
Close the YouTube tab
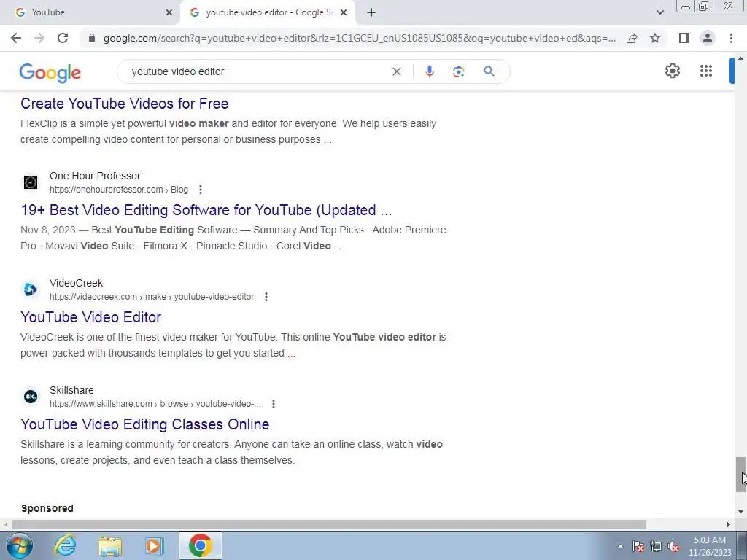[x=169, y=12]
